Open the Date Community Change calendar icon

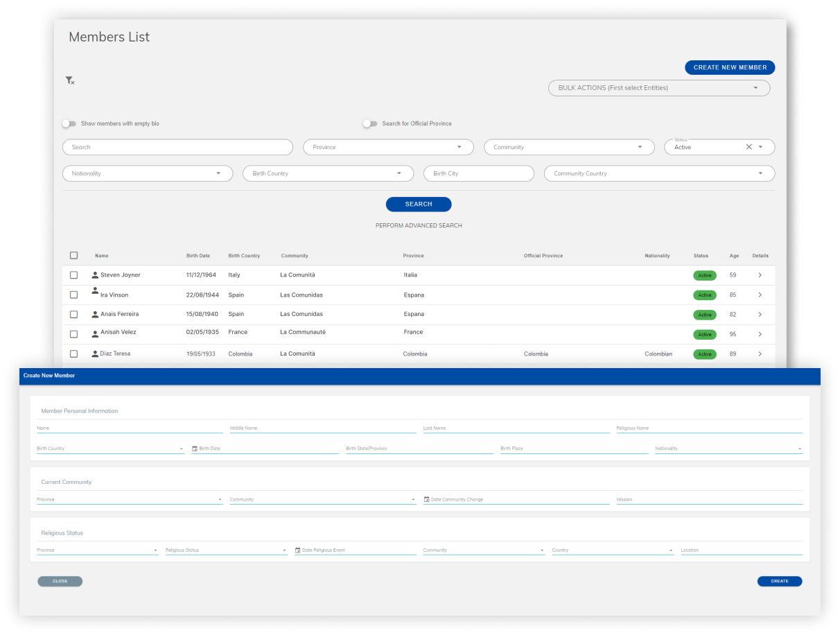[426, 499]
